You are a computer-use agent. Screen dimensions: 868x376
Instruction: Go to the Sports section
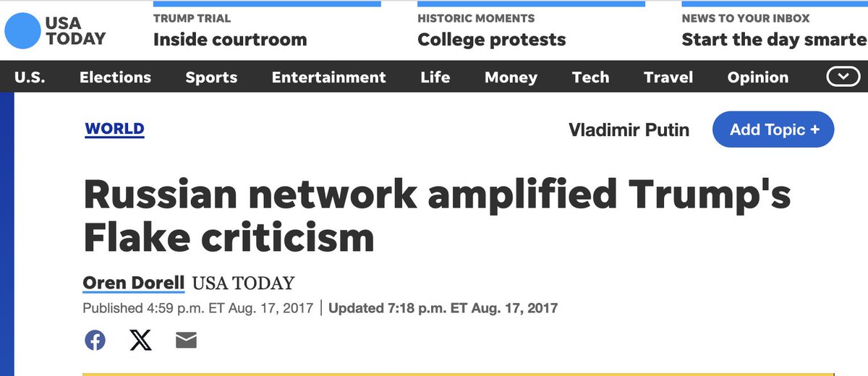pos(211,77)
